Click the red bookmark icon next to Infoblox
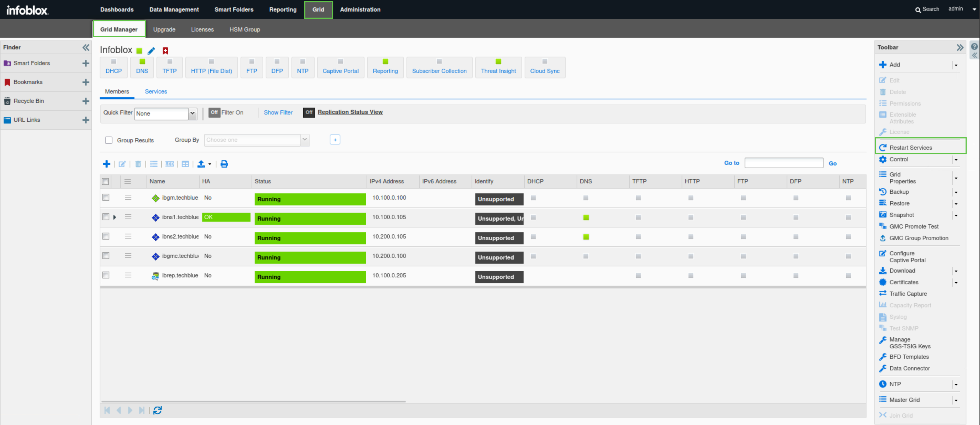 coord(165,51)
